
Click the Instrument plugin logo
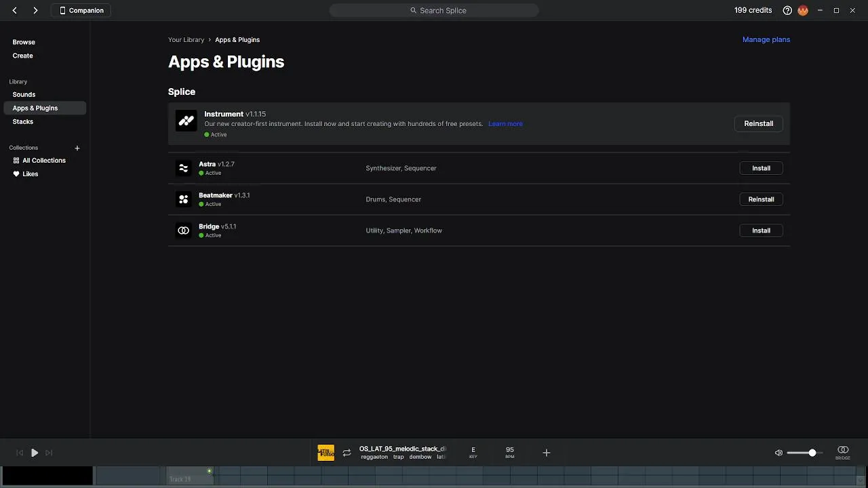click(186, 121)
